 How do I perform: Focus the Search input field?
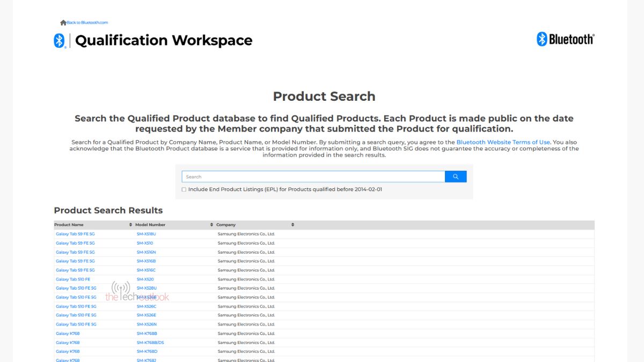[313, 176]
